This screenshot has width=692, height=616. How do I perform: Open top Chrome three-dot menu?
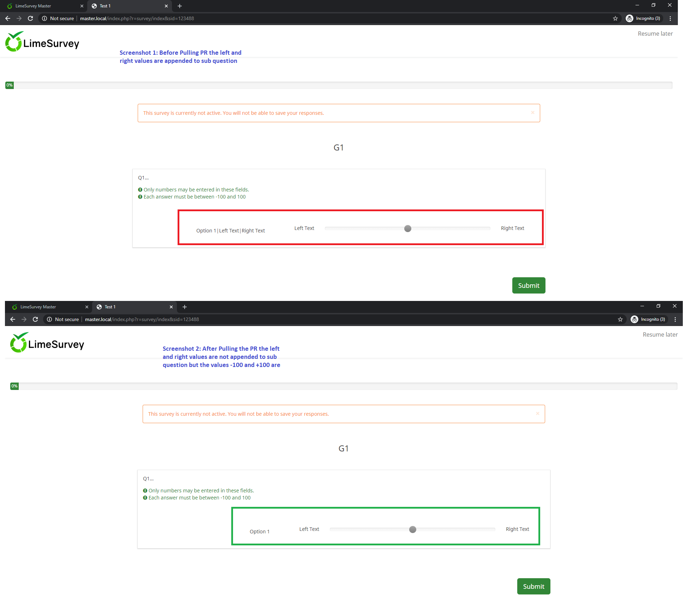click(670, 18)
